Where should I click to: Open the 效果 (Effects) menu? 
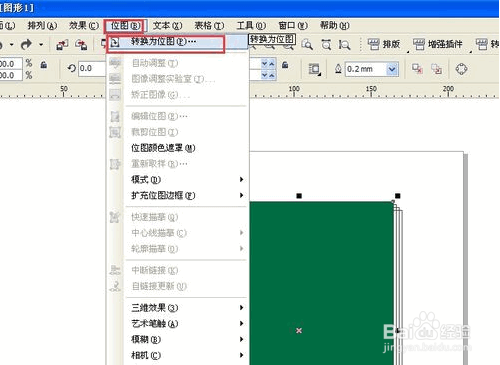pos(84,25)
